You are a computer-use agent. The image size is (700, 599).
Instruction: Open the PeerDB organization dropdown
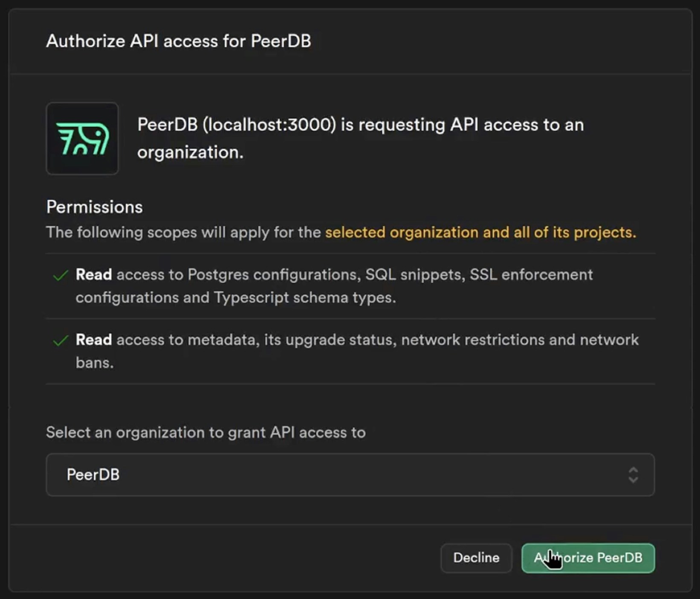point(350,475)
